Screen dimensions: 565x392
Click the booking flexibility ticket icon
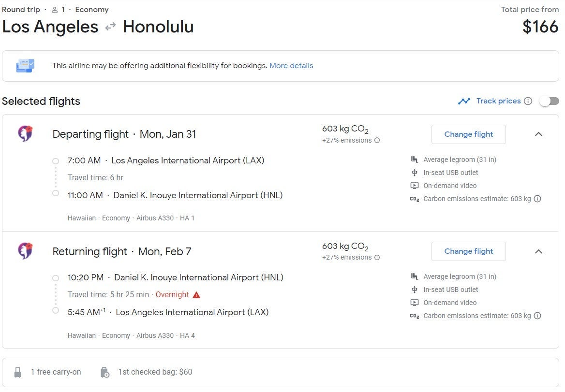click(x=25, y=66)
